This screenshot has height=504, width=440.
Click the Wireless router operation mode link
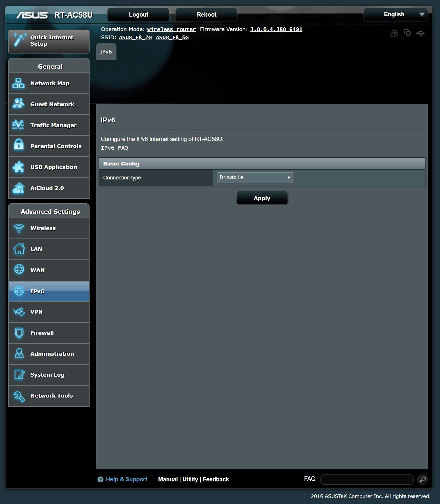pyautogui.click(x=171, y=29)
